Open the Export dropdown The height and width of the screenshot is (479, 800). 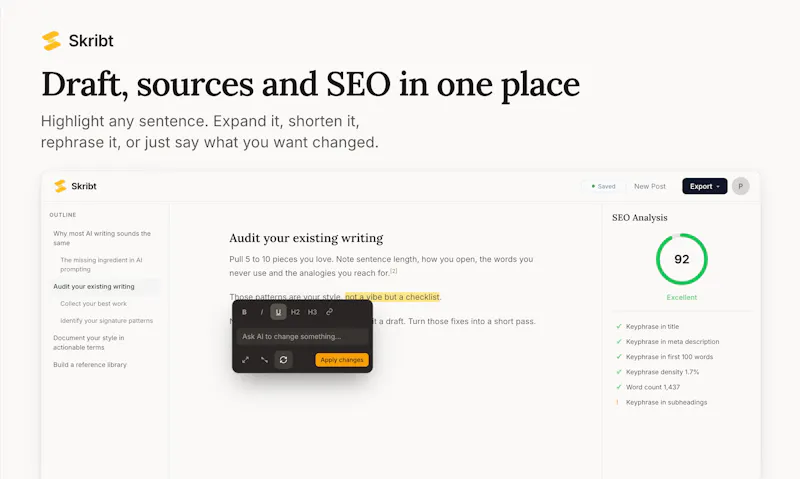[x=705, y=186]
